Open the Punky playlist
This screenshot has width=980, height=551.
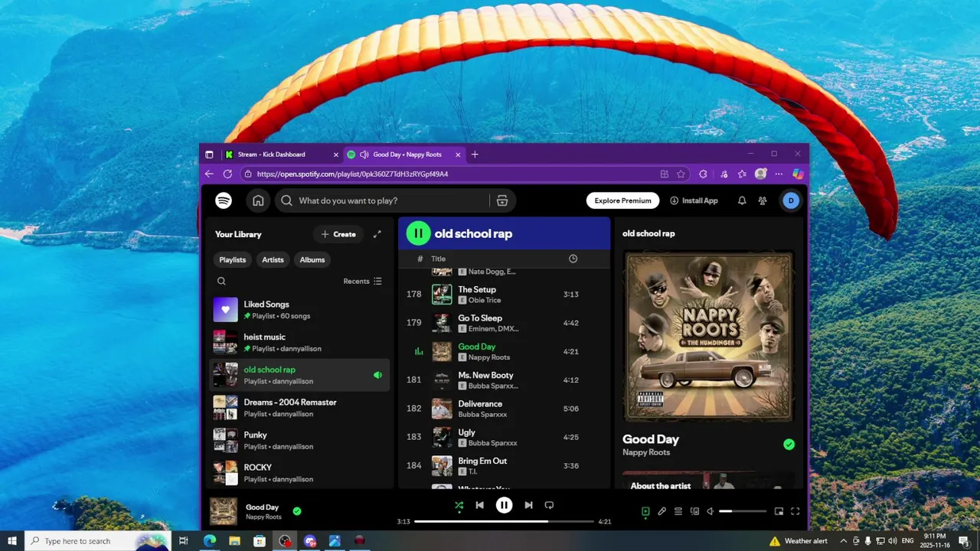pyautogui.click(x=299, y=440)
